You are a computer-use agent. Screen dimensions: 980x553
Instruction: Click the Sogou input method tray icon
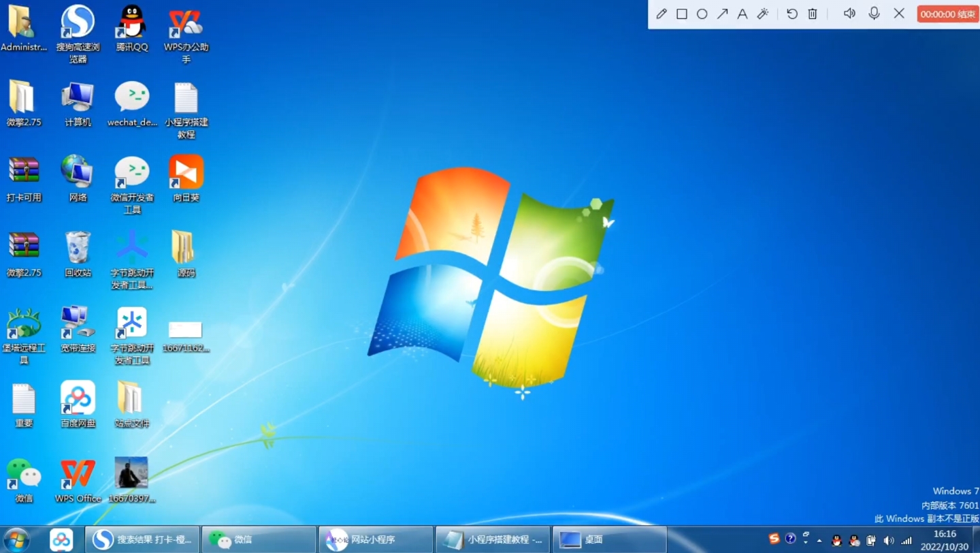point(774,539)
